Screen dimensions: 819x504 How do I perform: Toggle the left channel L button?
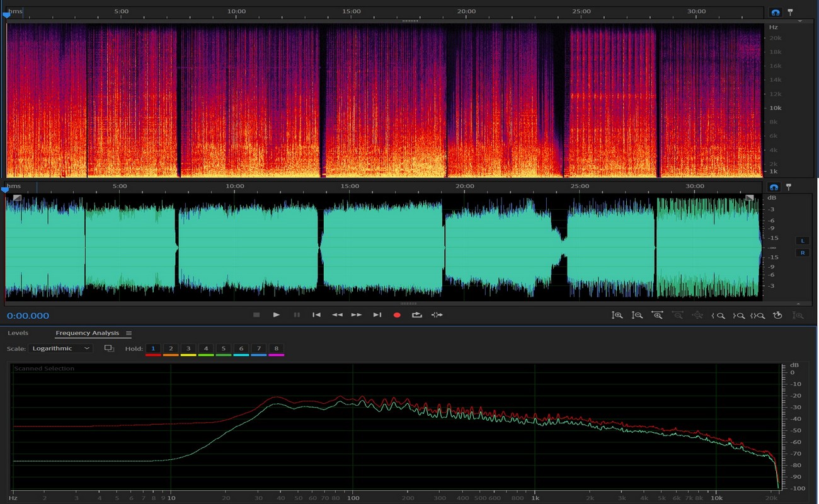pyautogui.click(x=803, y=241)
